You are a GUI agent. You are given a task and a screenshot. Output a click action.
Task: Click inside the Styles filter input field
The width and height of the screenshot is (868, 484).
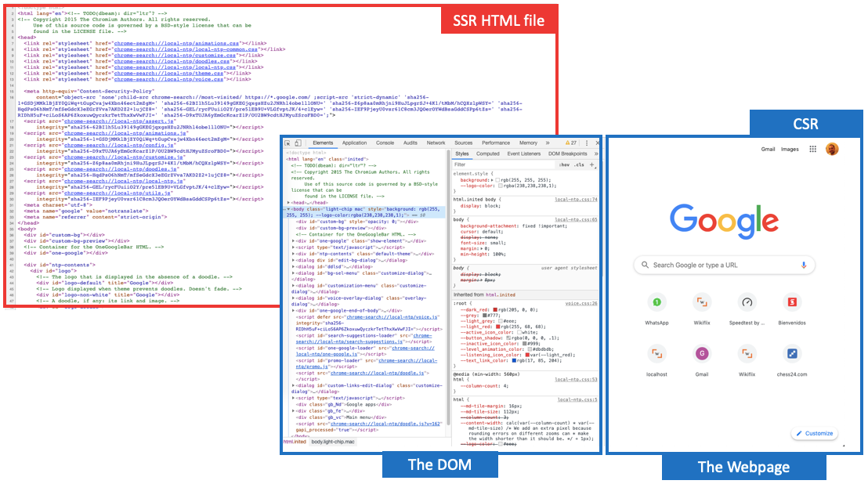click(470, 163)
